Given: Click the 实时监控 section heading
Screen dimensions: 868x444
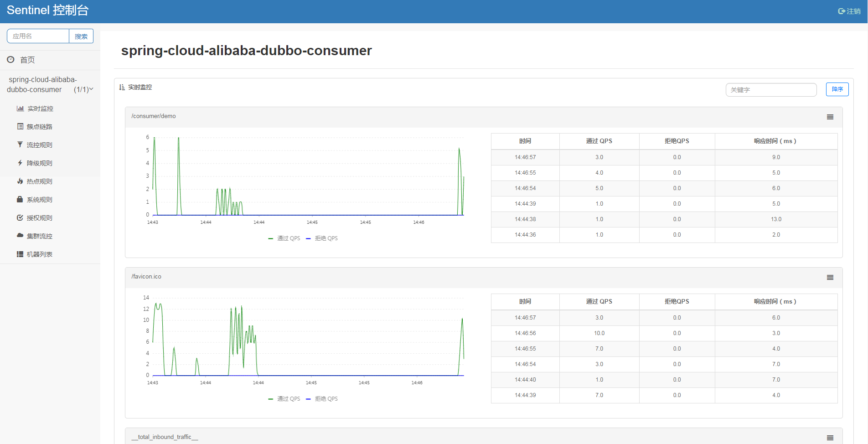Looking at the screenshot, I should point(140,87).
